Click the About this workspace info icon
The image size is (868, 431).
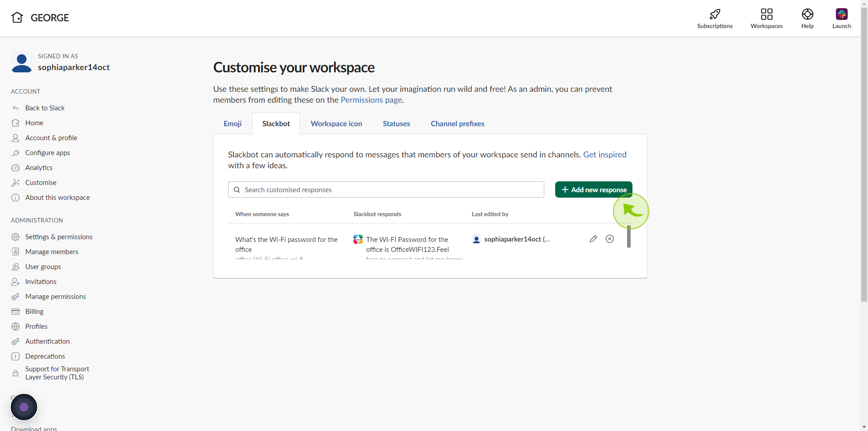tap(15, 198)
